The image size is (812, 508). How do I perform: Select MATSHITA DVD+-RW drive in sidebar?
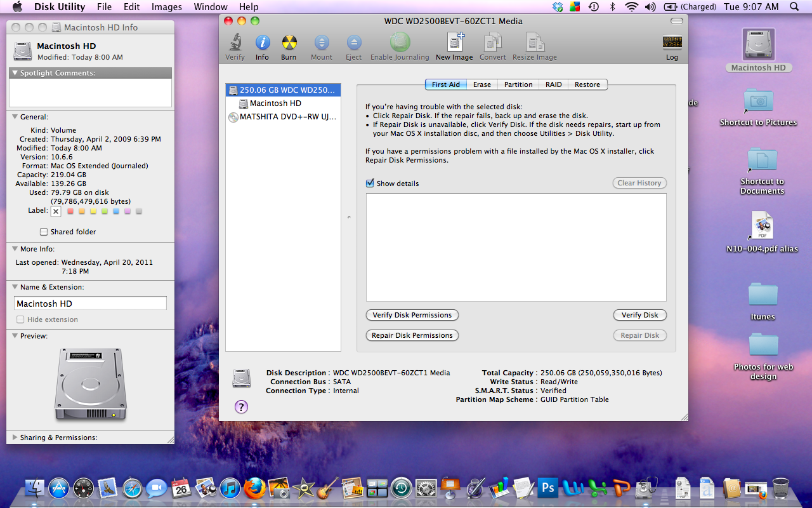coord(283,117)
